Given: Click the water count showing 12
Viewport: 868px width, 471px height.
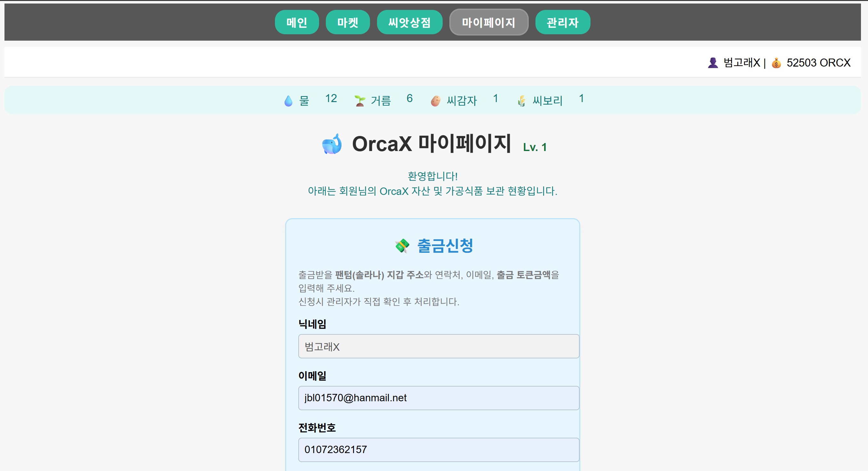Looking at the screenshot, I should [331, 98].
